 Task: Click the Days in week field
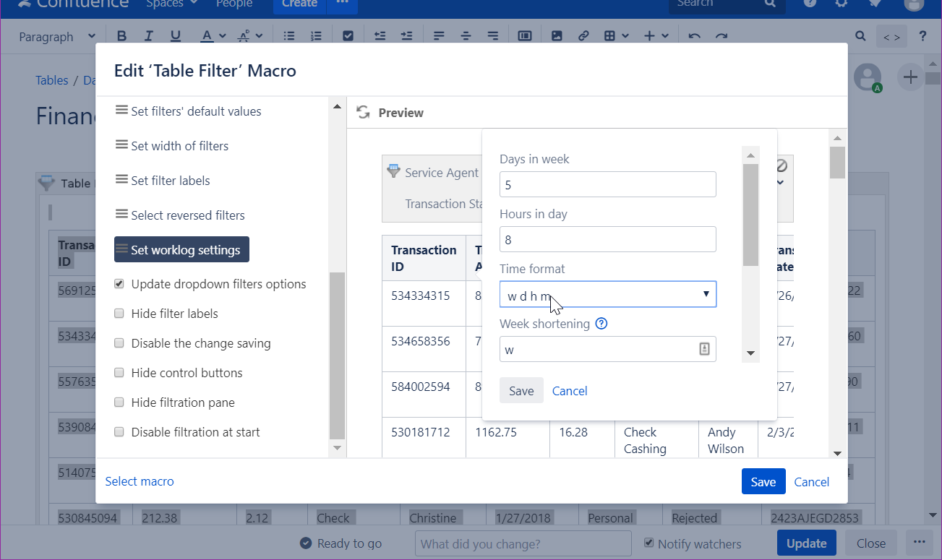pos(607,185)
